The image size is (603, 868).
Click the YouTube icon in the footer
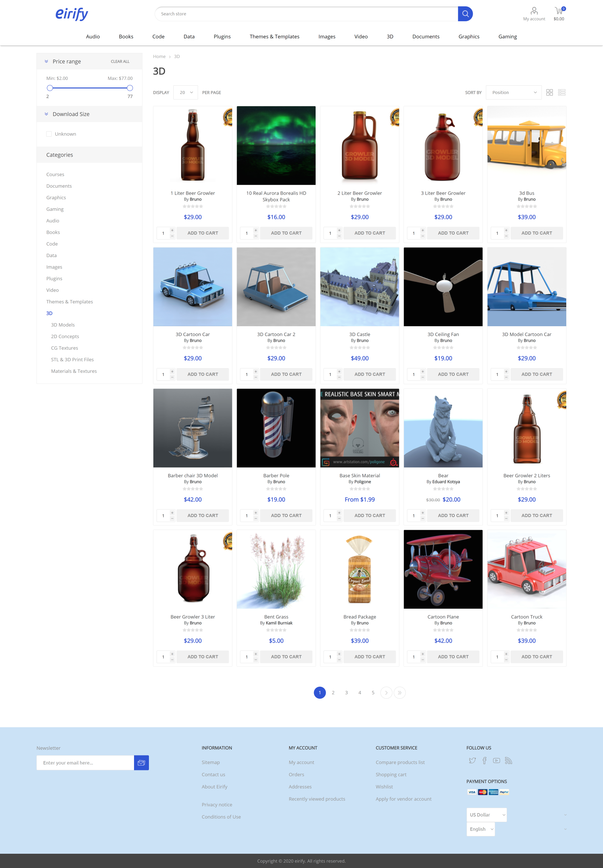pyautogui.click(x=496, y=761)
